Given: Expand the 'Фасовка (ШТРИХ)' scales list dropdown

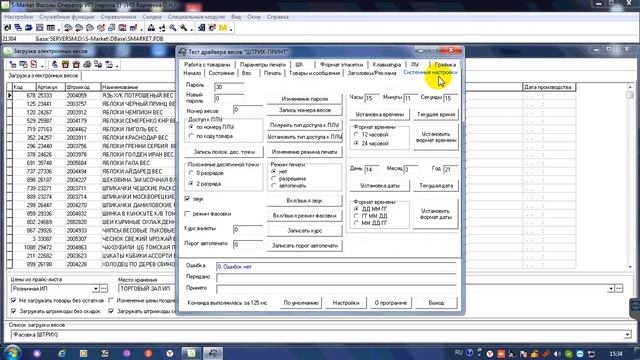Looking at the screenshot, I should pyautogui.click(x=627, y=335).
